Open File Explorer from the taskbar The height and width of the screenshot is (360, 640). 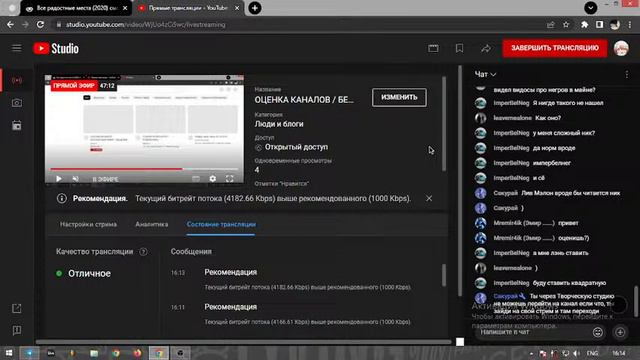click(94, 353)
